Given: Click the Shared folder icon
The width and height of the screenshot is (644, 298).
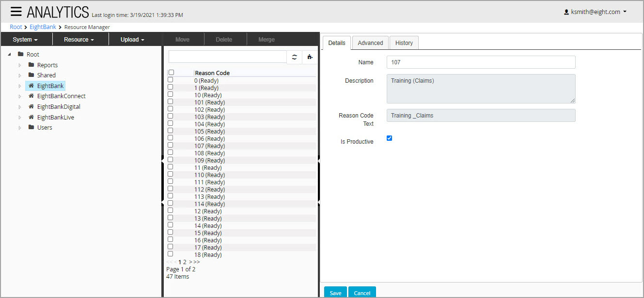Looking at the screenshot, I should tap(31, 75).
